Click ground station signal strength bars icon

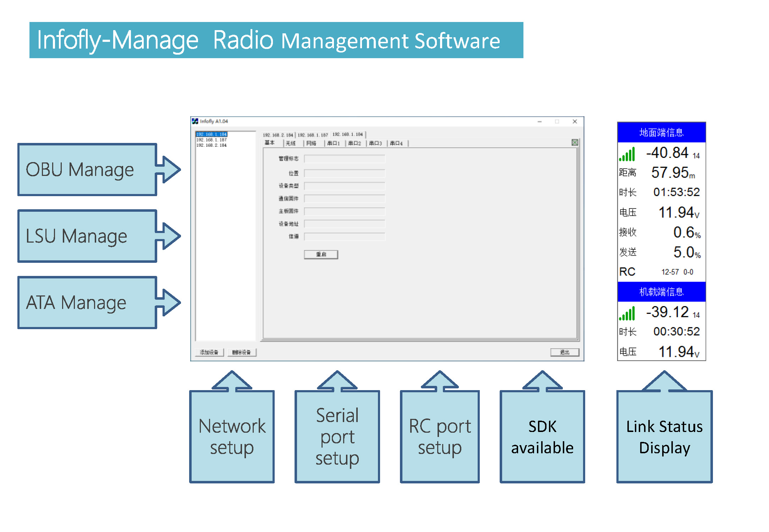627,154
